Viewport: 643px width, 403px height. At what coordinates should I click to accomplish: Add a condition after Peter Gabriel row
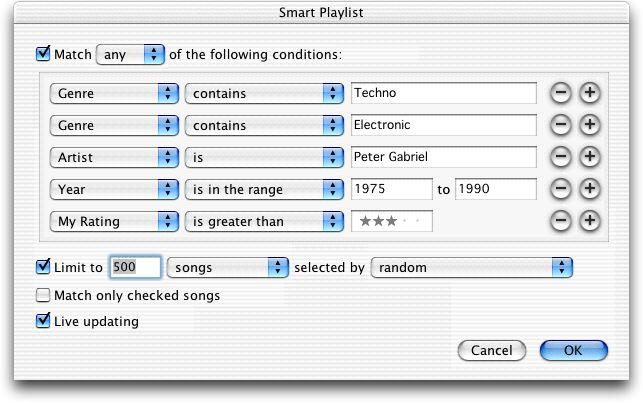590,157
